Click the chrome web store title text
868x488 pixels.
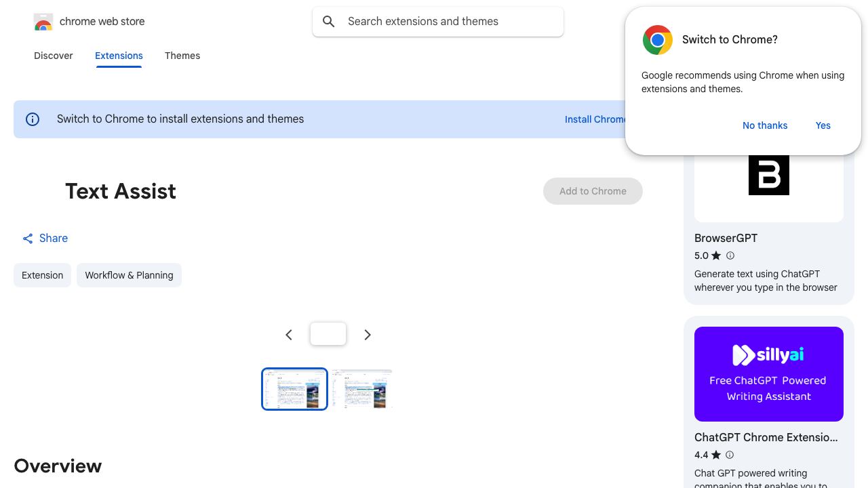tap(102, 22)
